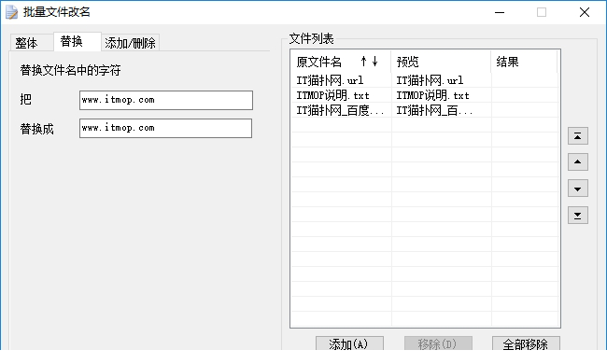
Task: Open the 添加/删除 tab
Action: 130,43
